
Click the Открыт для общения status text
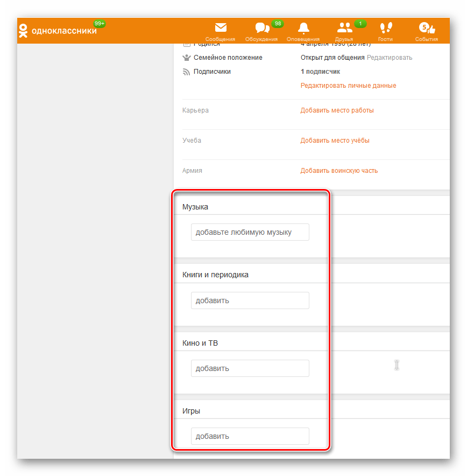pyautogui.click(x=332, y=58)
